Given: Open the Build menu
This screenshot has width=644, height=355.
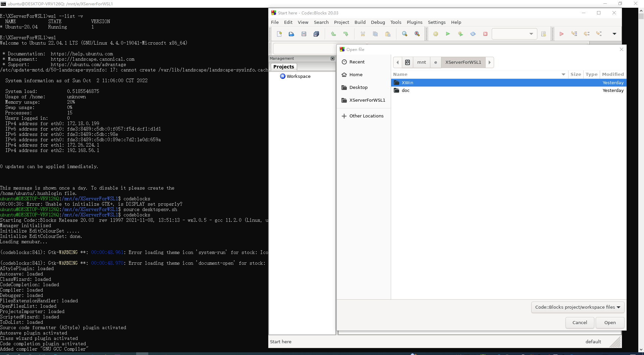Looking at the screenshot, I should tap(360, 22).
